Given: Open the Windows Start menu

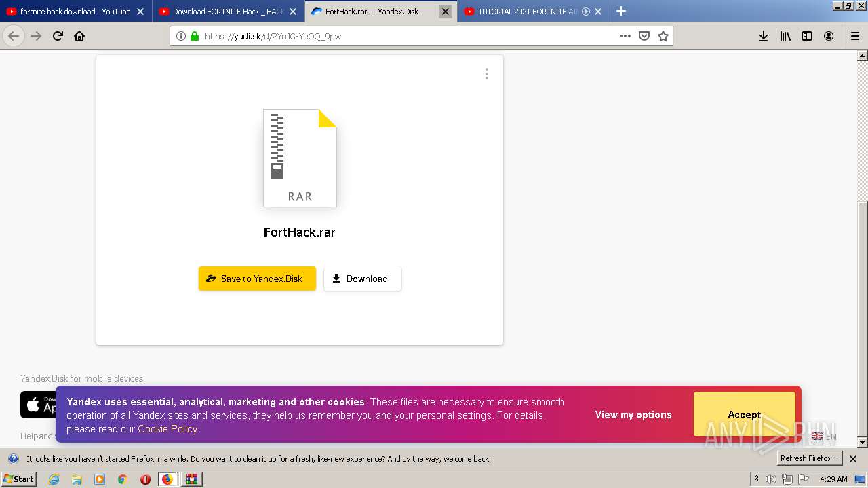Looking at the screenshot, I should (x=19, y=479).
